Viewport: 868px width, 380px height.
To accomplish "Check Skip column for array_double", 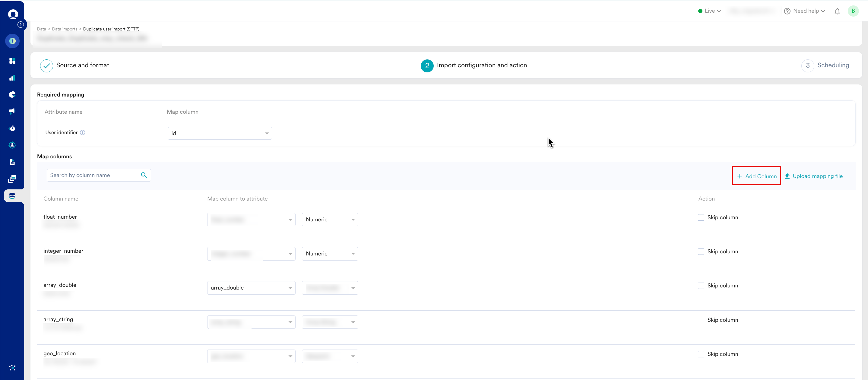I will pos(701,286).
